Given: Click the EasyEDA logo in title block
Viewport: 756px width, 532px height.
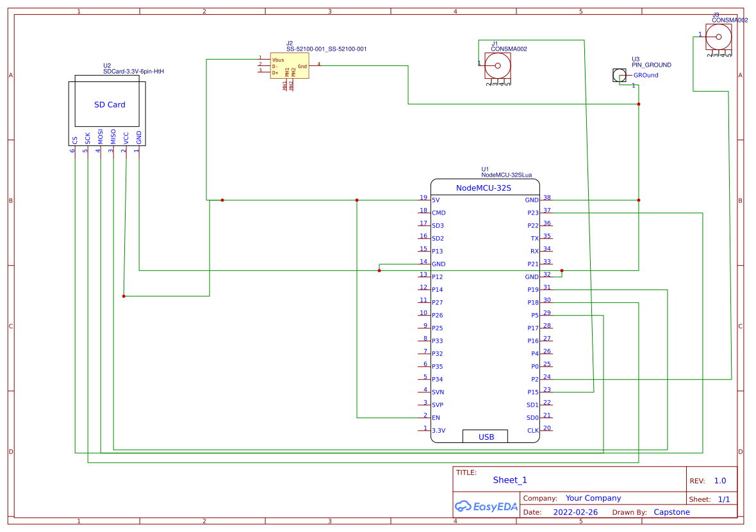Looking at the screenshot, I should pos(486,506).
